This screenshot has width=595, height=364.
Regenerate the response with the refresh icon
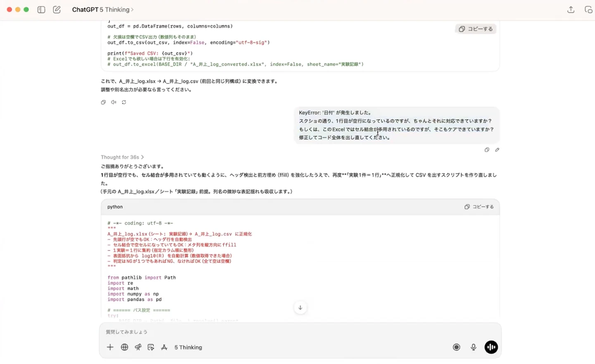124,102
